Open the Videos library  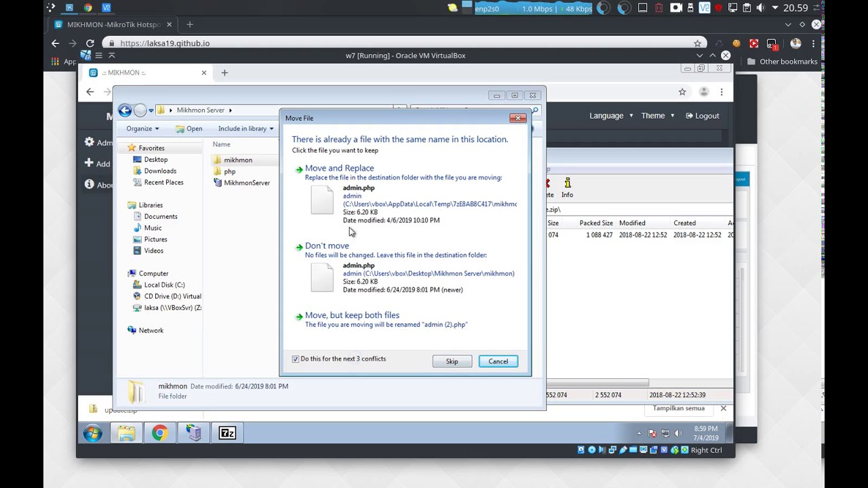[153, 251]
